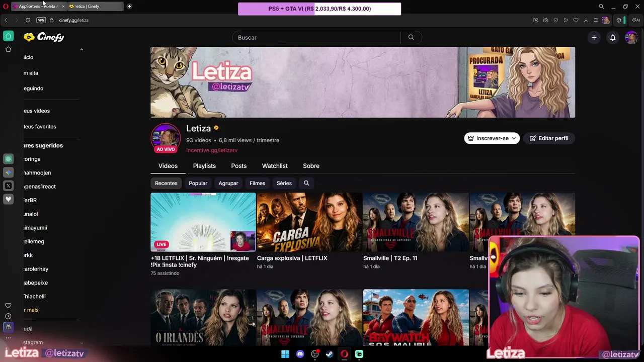Open the Opera menu logo
The image size is (644, 362).
[x=6, y=7]
